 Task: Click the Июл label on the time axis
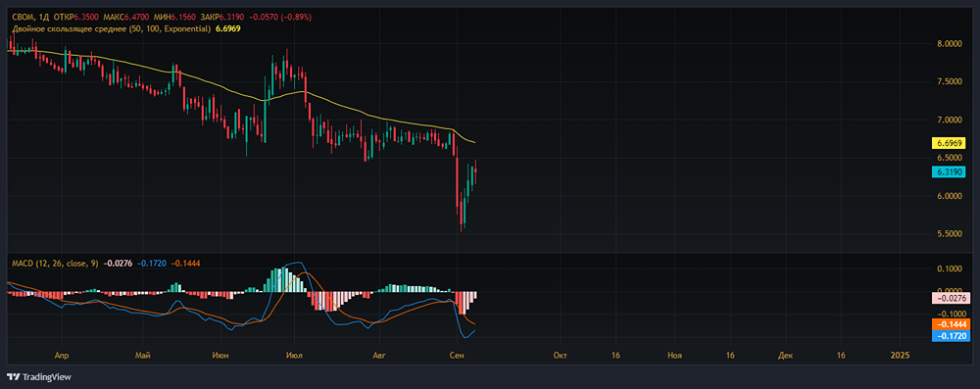point(294,356)
